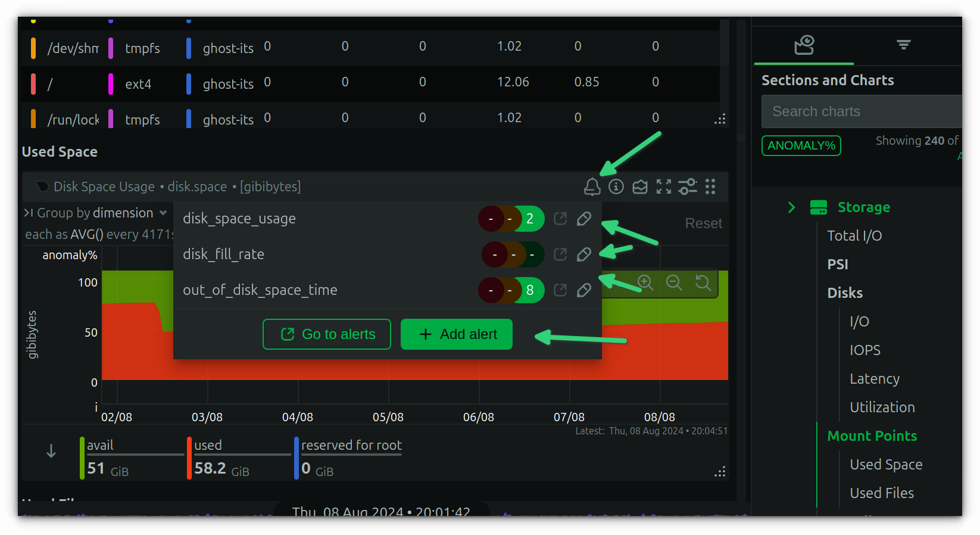Image resolution: width=980 pixels, height=535 pixels.
Task: Click the 12.06 value in the / row
Action: tap(513, 82)
